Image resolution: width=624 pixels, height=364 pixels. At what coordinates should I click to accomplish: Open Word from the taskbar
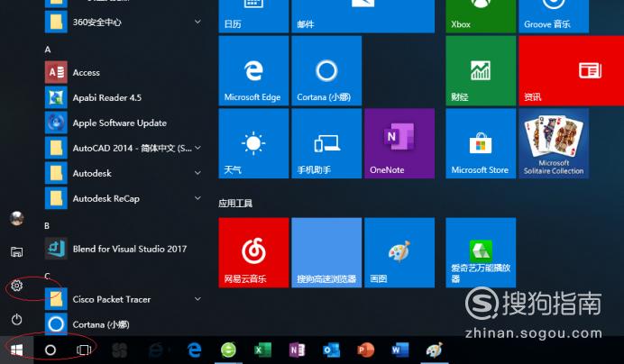pos(399,350)
